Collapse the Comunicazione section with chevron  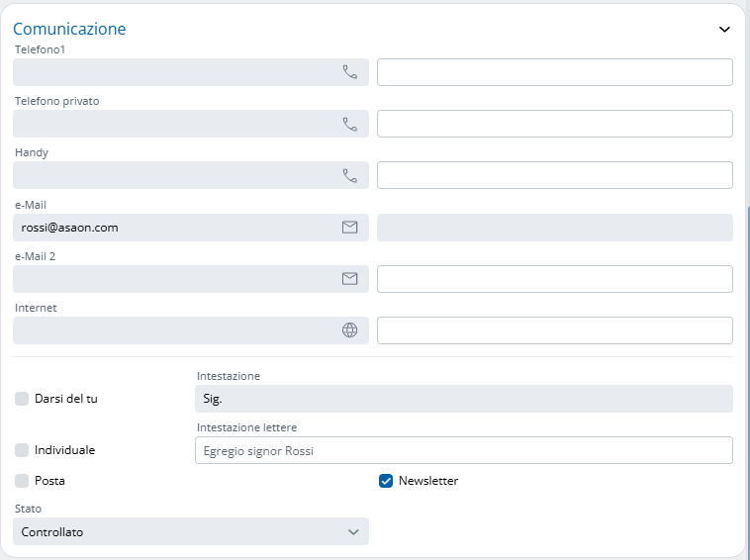click(724, 30)
